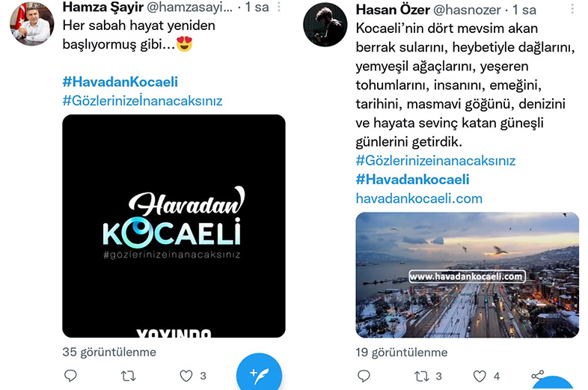Reply to Hasan Özer's tweet

click(x=364, y=376)
